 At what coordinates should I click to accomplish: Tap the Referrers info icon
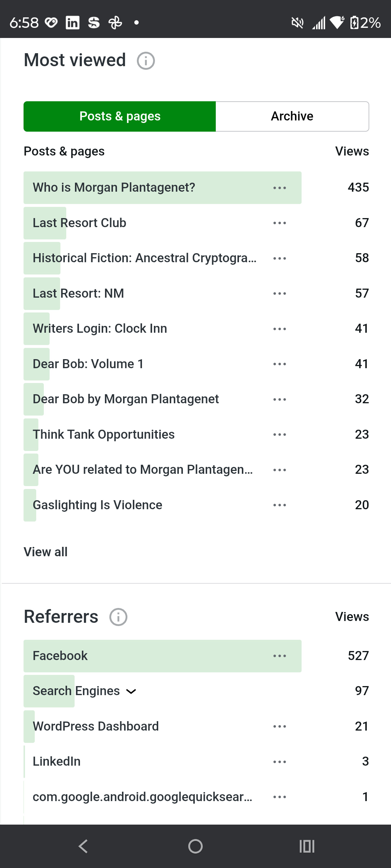pos(118,617)
